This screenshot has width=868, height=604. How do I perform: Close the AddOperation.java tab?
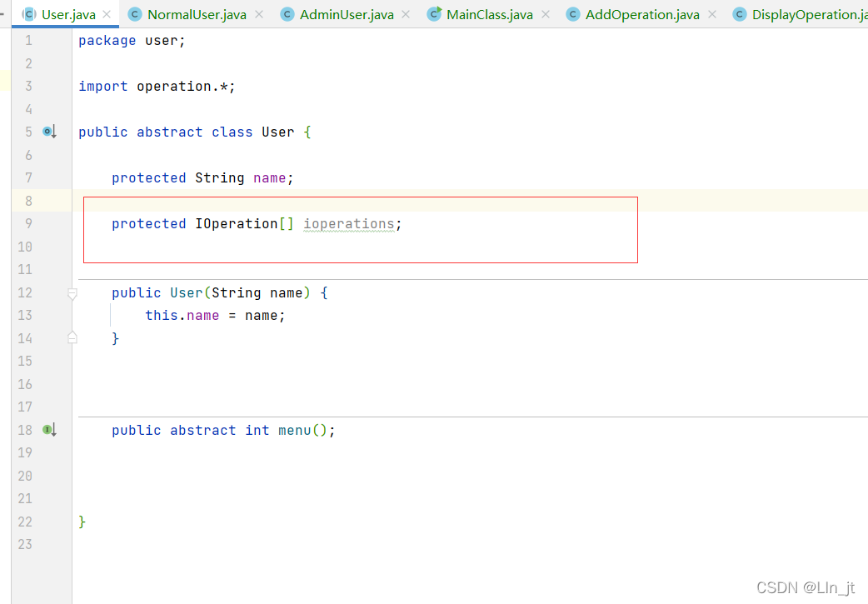[712, 14]
